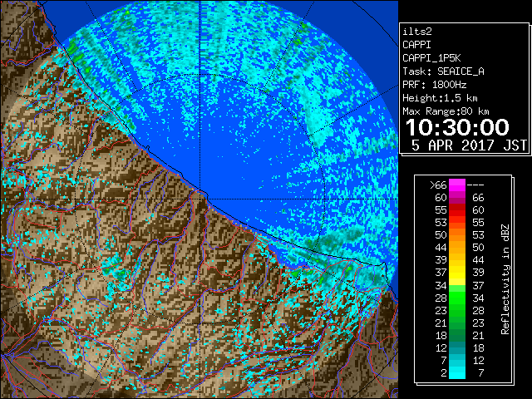Select the '5 APR 2017 JST' date text
Viewport: 532px width, 399px height.
[x=469, y=145]
